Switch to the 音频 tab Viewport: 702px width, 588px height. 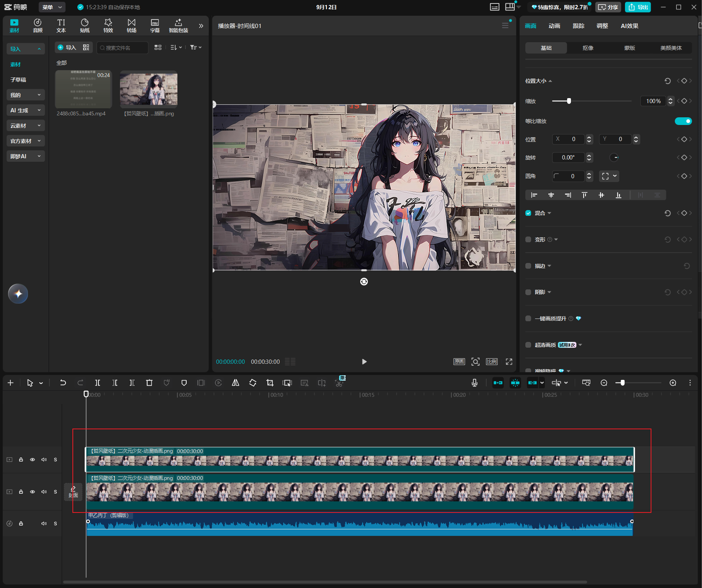click(x=38, y=26)
